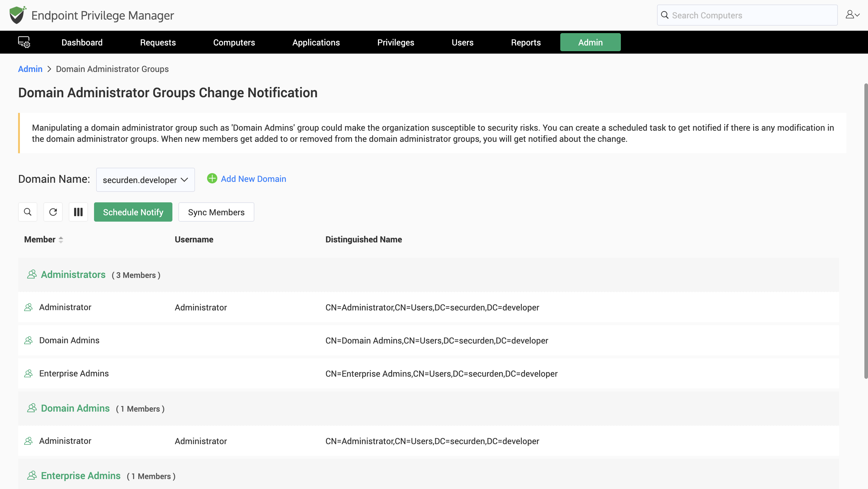Click the Sync Members button

coord(216,212)
